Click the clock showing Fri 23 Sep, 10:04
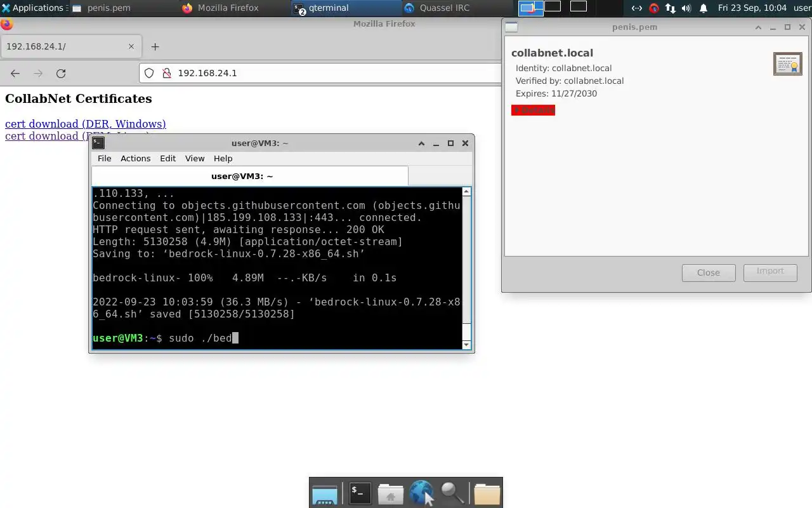812x508 pixels. click(752, 8)
